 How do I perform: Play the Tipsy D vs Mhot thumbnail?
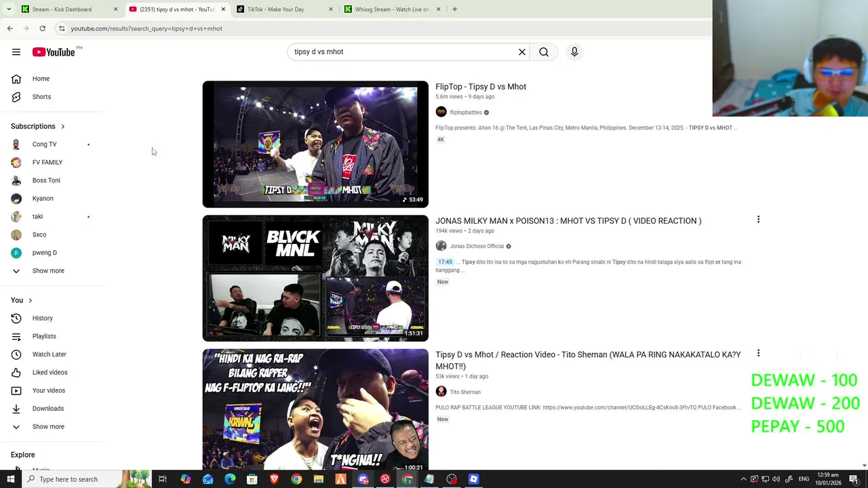315,144
